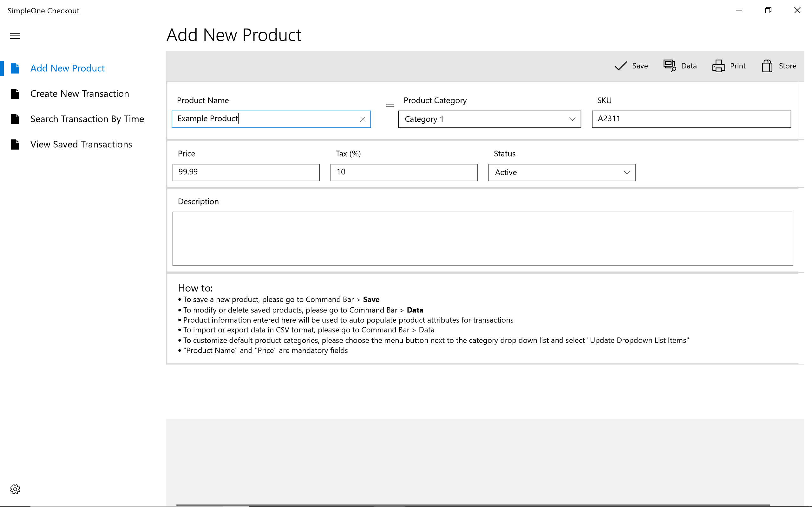The image size is (812, 507).
Task: Open Search Transaction By Time page
Action: [87, 119]
